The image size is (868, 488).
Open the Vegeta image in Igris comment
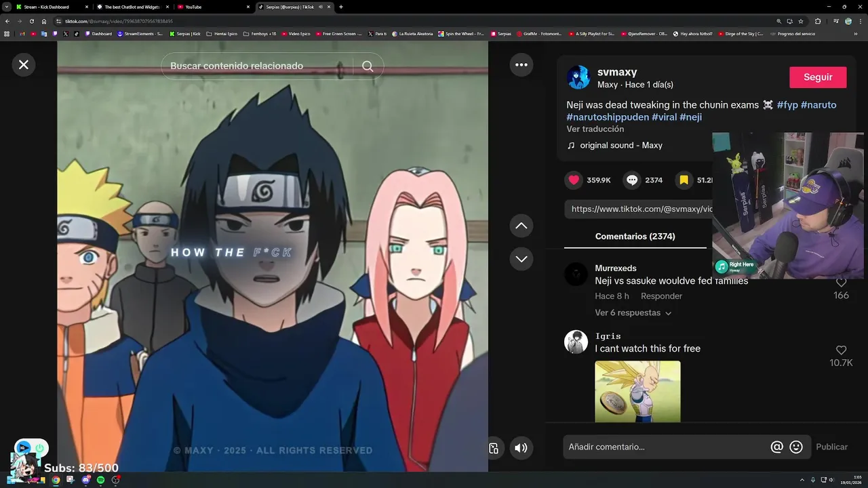tap(637, 391)
